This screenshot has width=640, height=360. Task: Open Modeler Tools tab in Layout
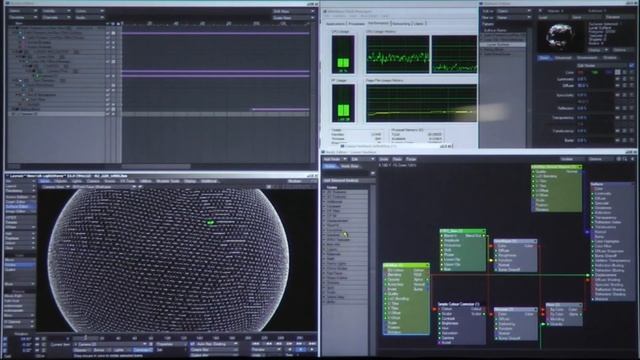click(167, 181)
